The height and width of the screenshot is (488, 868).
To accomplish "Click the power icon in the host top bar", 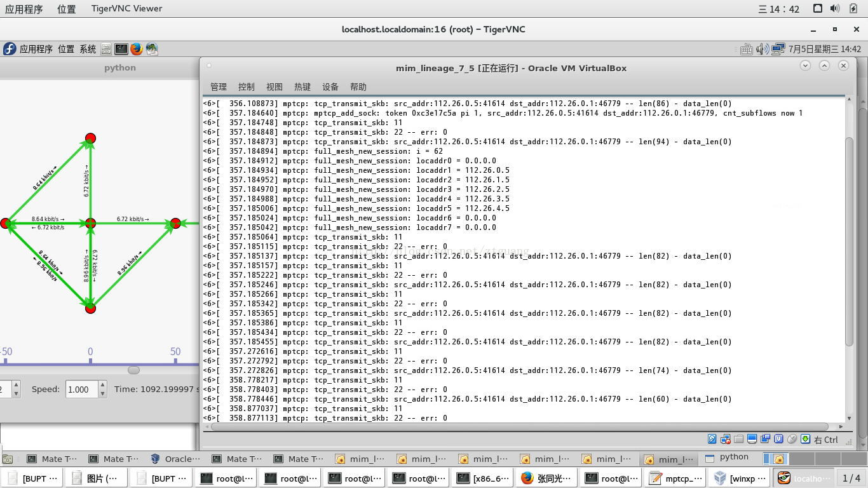I will coord(853,9).
